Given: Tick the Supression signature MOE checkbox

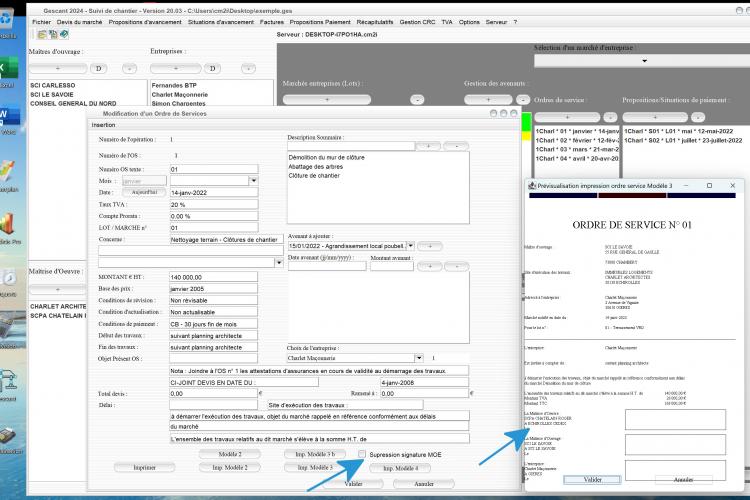Looking at the screenshot, I should (x=362, y=454).
